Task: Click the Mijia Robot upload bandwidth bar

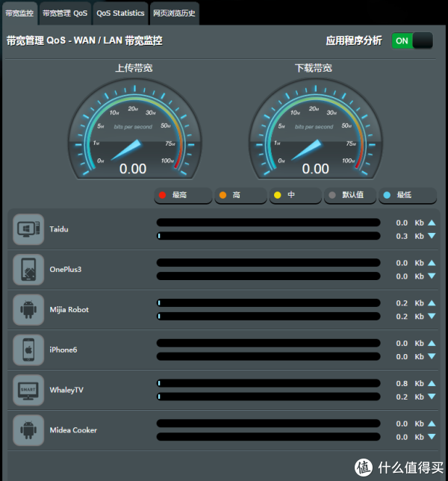Action: [x=269, y=302]
